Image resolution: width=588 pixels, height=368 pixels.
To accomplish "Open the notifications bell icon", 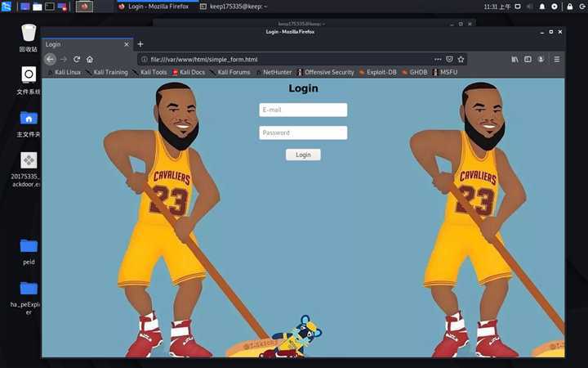I will point(542,7).
